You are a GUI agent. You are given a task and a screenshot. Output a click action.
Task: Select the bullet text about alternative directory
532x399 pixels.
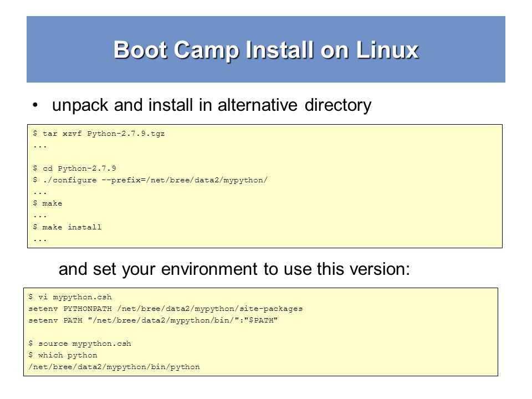tap(212, 105)
